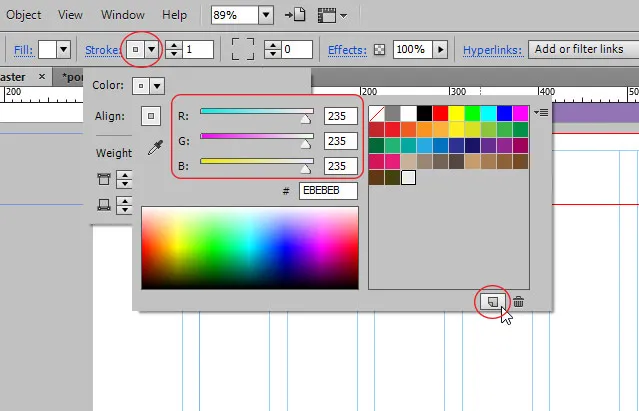The width and height of the screenshot is (639, 411).
Task: Click the Stroke color swatch in toolbar
Action: (134, 49)
